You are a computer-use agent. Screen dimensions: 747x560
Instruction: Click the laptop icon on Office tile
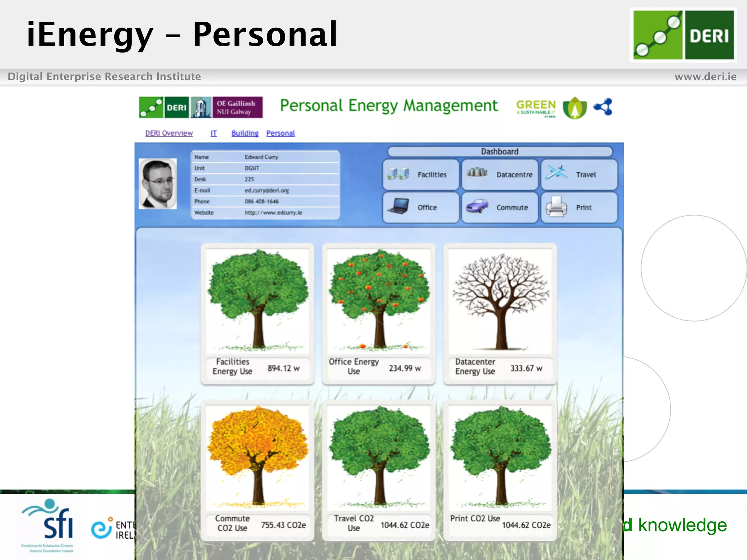coord(398,206)
